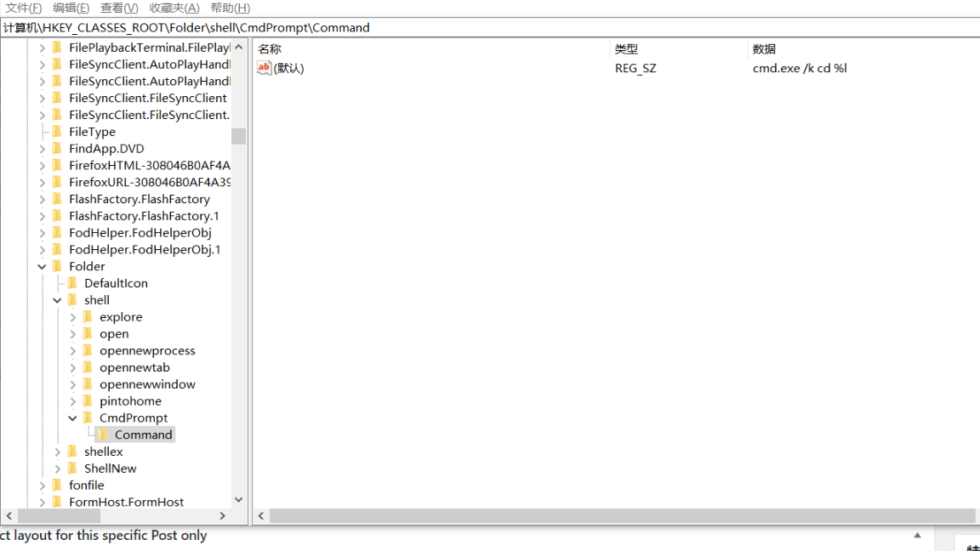Click the folder icon next to DefaultIcon

[72, 283]
